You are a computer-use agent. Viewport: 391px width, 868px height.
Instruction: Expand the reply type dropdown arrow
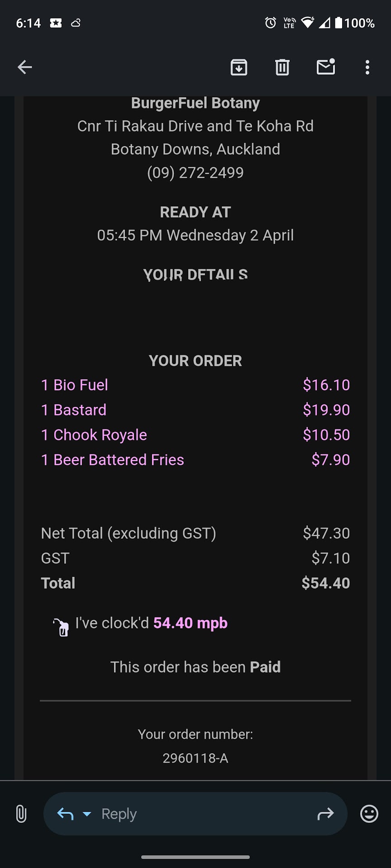(87, 814)
